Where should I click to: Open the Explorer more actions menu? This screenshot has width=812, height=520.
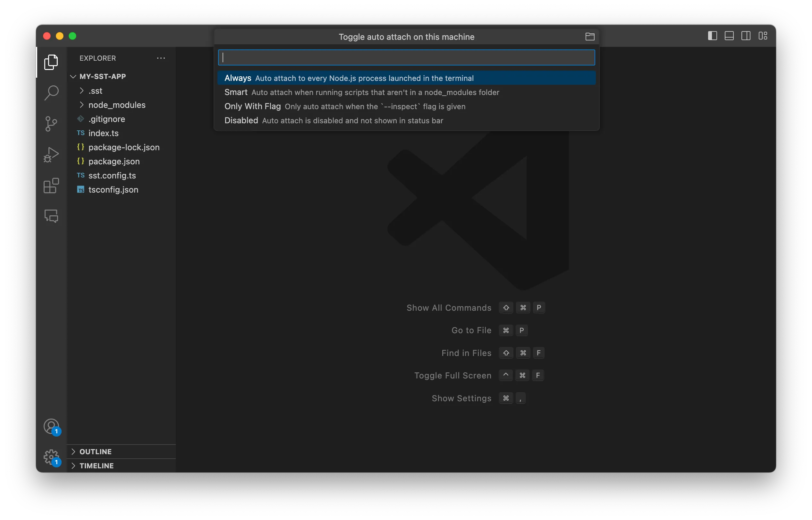(161, 58)
